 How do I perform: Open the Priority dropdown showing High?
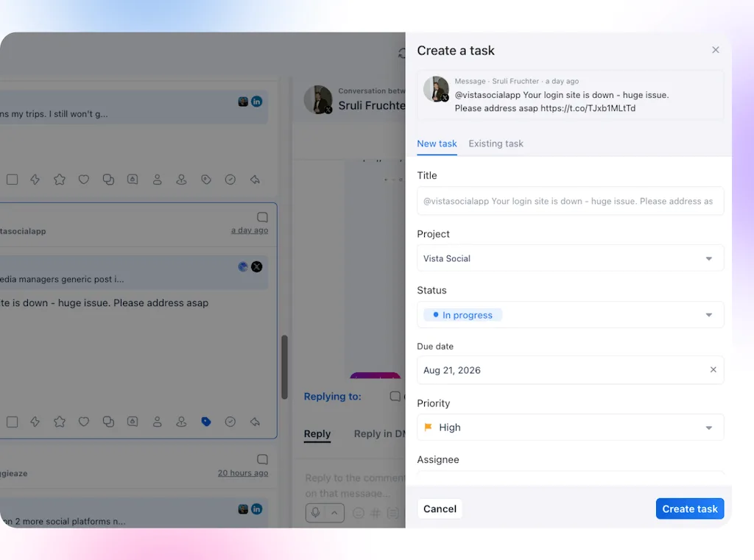(x=571, y=428)
